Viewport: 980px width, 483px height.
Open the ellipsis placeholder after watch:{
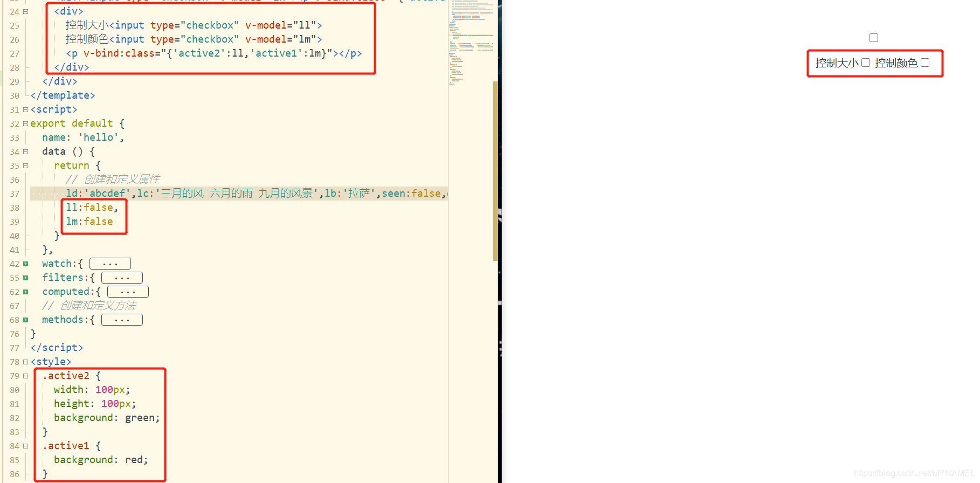[110, 264]
